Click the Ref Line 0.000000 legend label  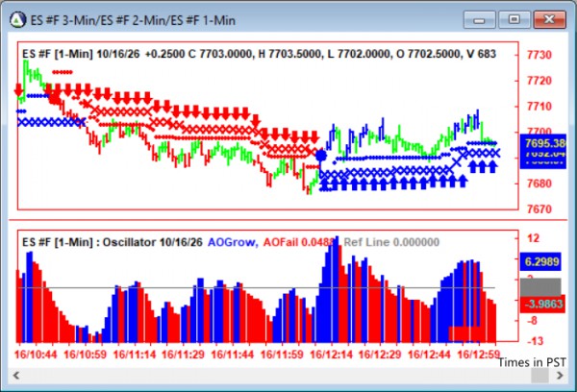coord(391,242)
